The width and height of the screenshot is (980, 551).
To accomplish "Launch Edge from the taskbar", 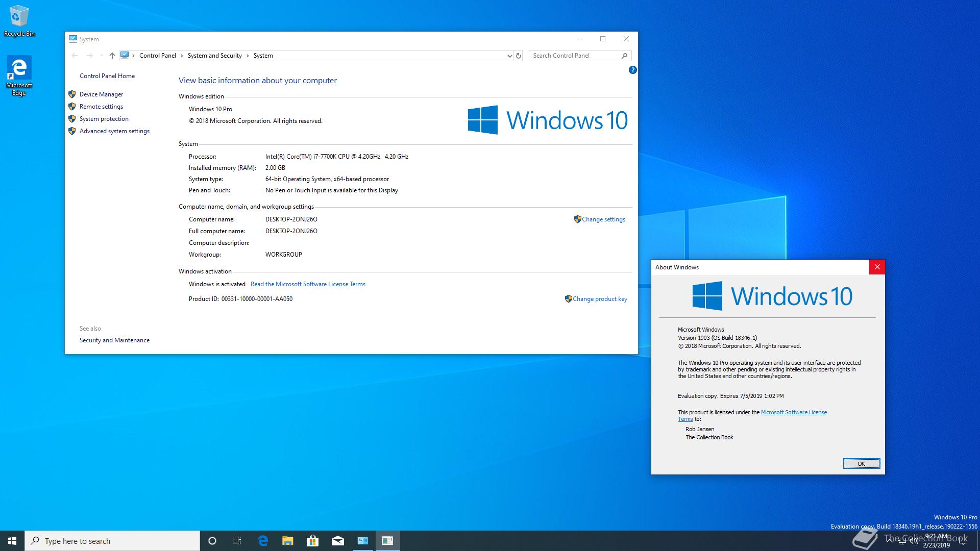I will click(263, 541).
